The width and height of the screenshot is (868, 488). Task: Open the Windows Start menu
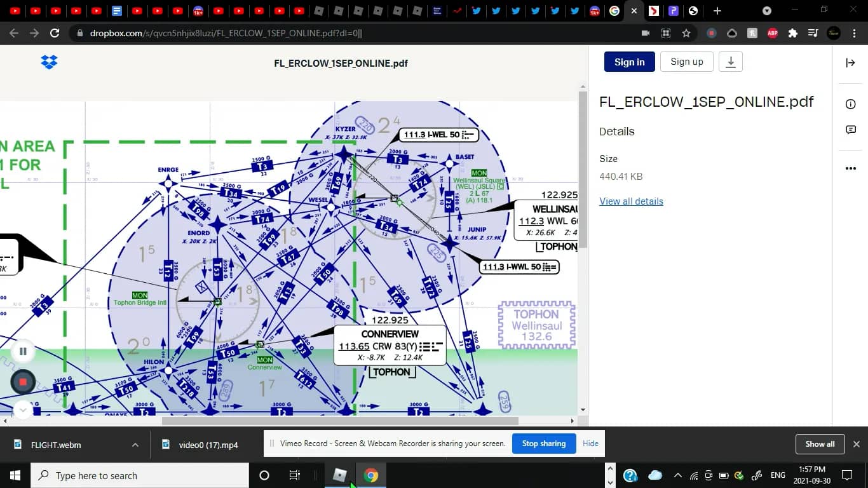(15, 475)
